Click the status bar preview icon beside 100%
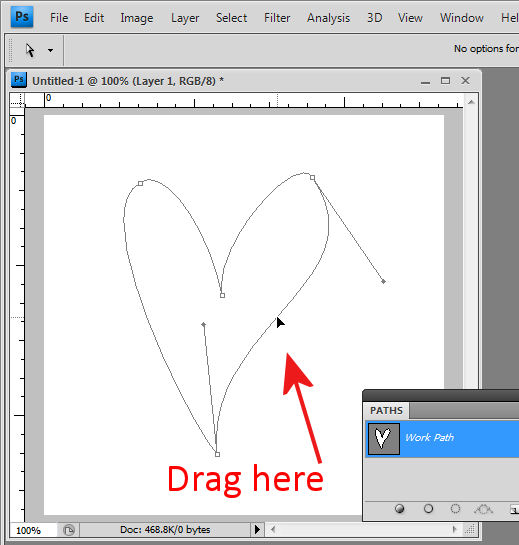The width and height of the screenshot is (519, 545). tap(69, 530)
